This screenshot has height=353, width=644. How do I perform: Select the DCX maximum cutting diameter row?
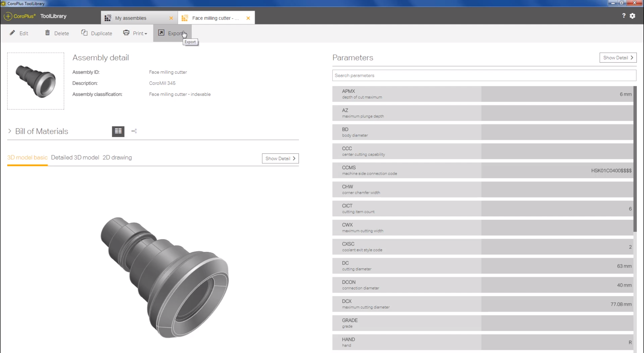point(482,304)
